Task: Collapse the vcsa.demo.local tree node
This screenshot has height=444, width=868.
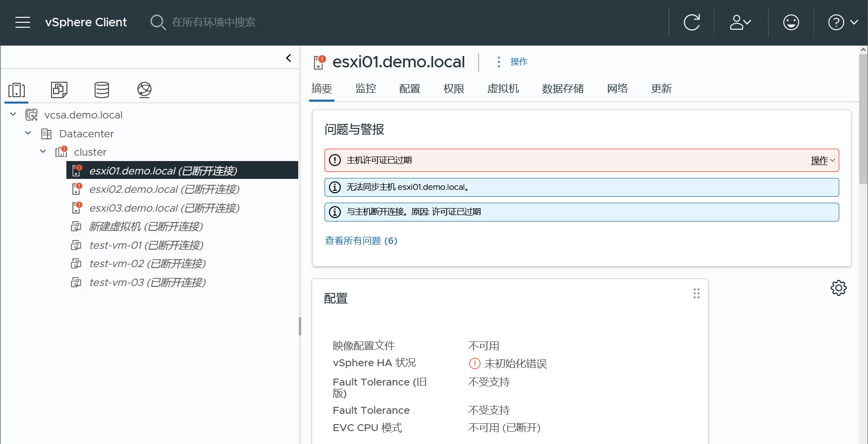Action: pos(13,114)
